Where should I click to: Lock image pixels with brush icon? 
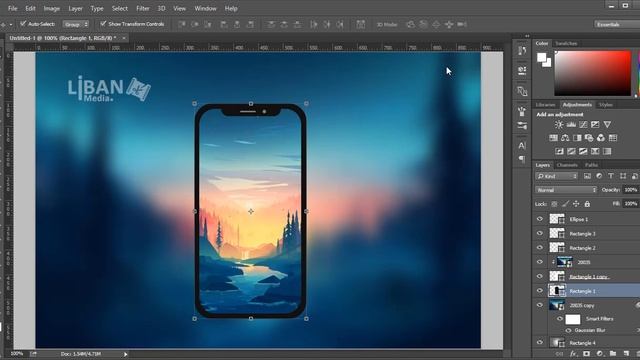click(x=565, y=204)
